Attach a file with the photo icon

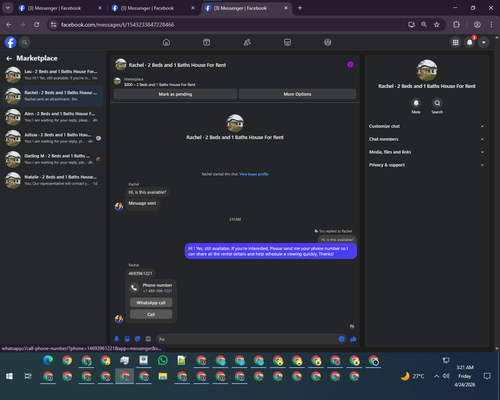(127, 339)
